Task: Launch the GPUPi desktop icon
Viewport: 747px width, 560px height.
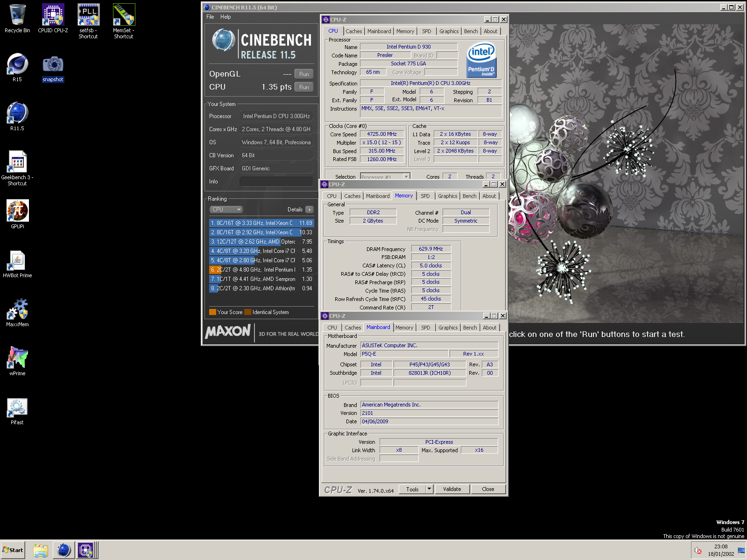Action: click(17, 214)
